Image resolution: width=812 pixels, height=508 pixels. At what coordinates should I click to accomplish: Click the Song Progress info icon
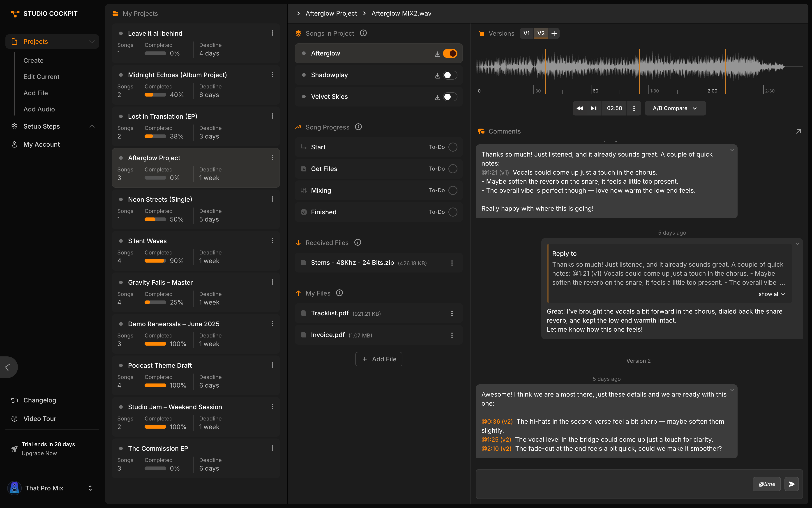(x=358, y=127)
